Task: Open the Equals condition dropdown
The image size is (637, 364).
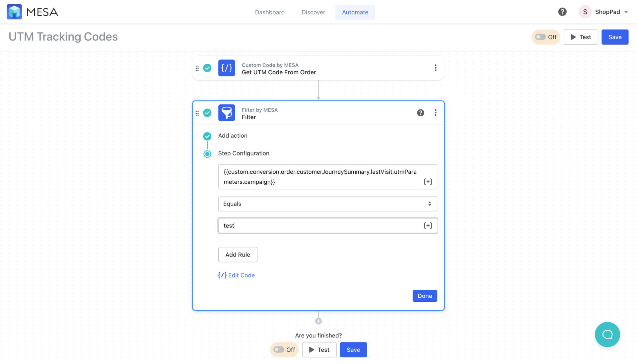Action: (327, 204)
